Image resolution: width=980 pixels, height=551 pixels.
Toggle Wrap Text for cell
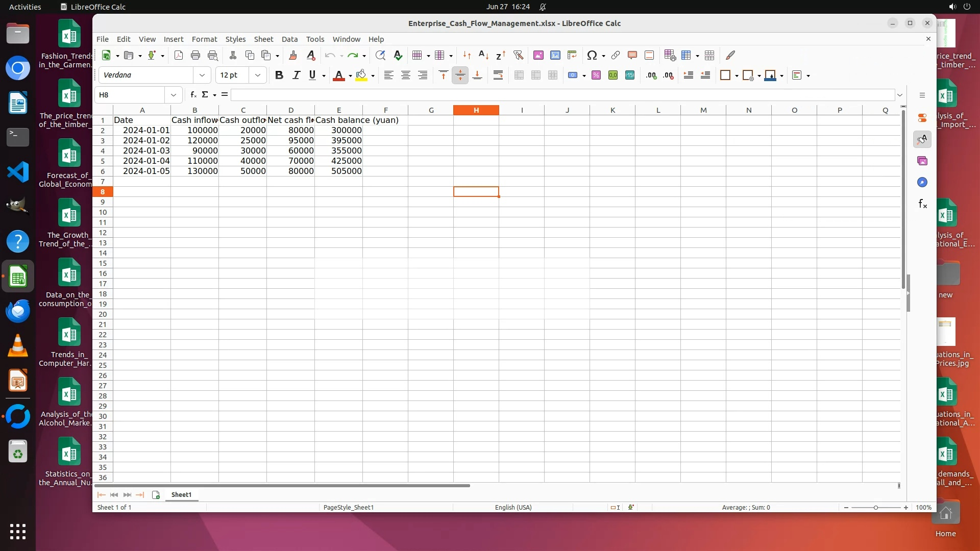point(498,75)
